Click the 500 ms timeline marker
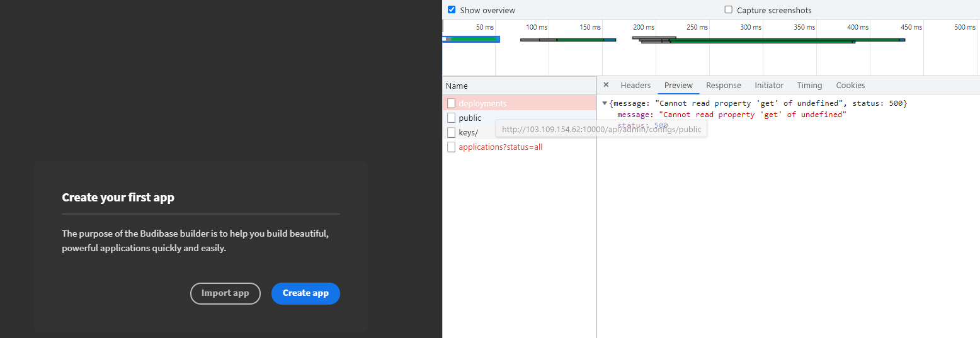The image size is (980, 338). tap(965, 27)
